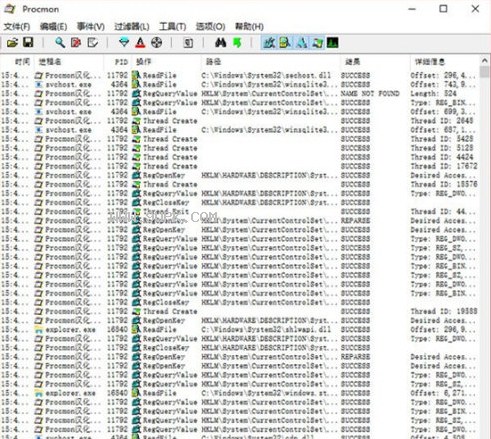The width and height of the screenshot is (491, 439).
Task: Select the NAME NOT FOUND result cell
Action: click(x=370, y=93)
